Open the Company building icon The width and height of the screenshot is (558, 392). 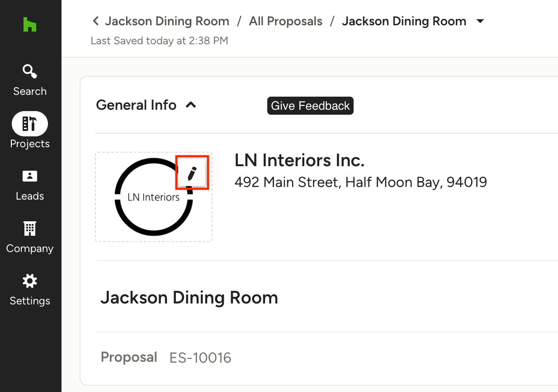30,229
